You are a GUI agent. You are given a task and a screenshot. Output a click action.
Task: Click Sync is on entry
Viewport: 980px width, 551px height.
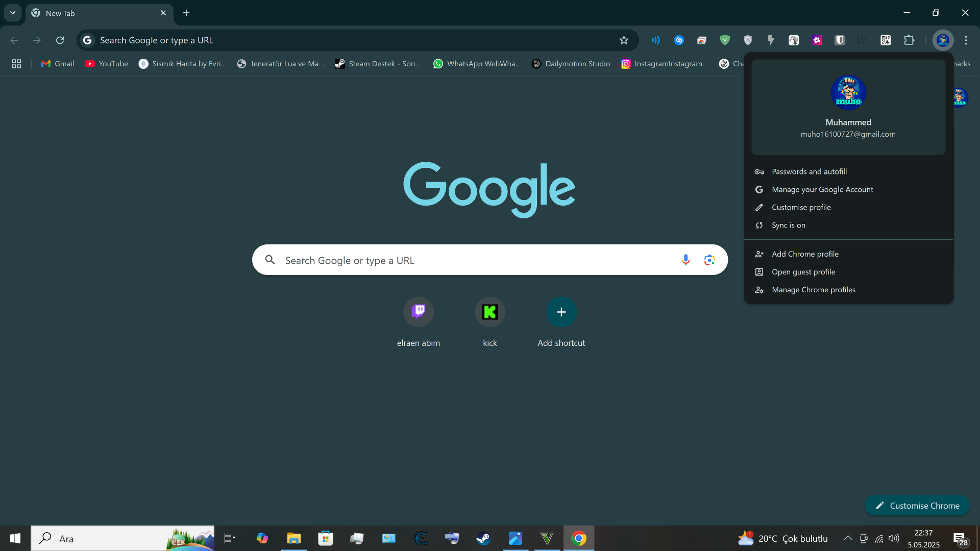click(x=788, y=226)
